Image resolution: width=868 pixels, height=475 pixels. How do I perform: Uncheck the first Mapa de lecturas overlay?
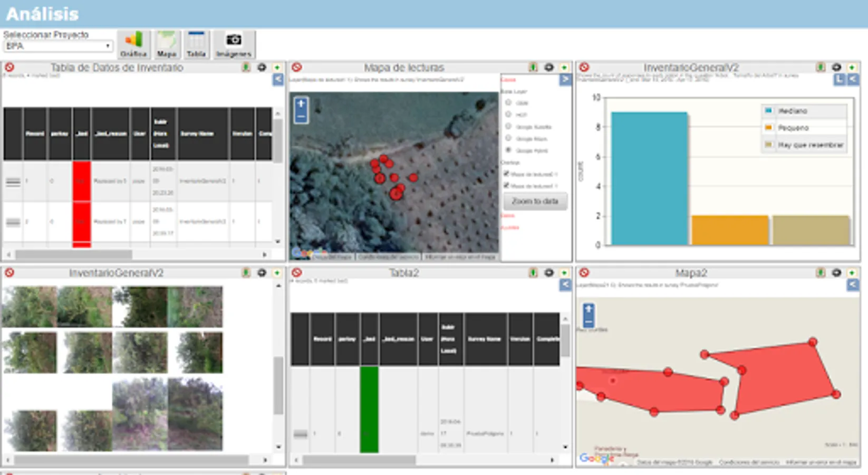[x=506, y=174]
